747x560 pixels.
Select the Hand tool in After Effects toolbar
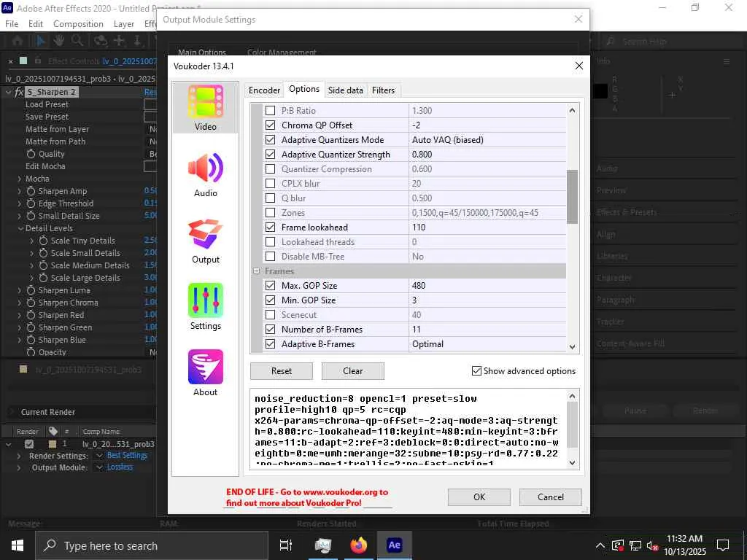coord(59,41)
